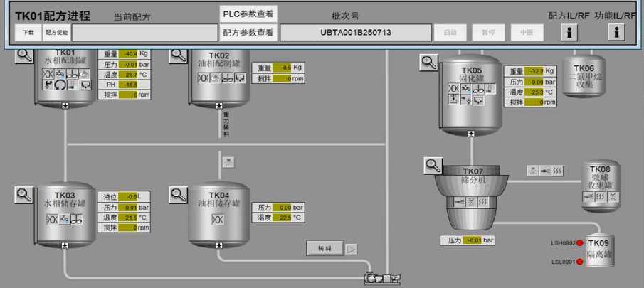
Task: Open PLC参数查看 panel
Action: 248,14
